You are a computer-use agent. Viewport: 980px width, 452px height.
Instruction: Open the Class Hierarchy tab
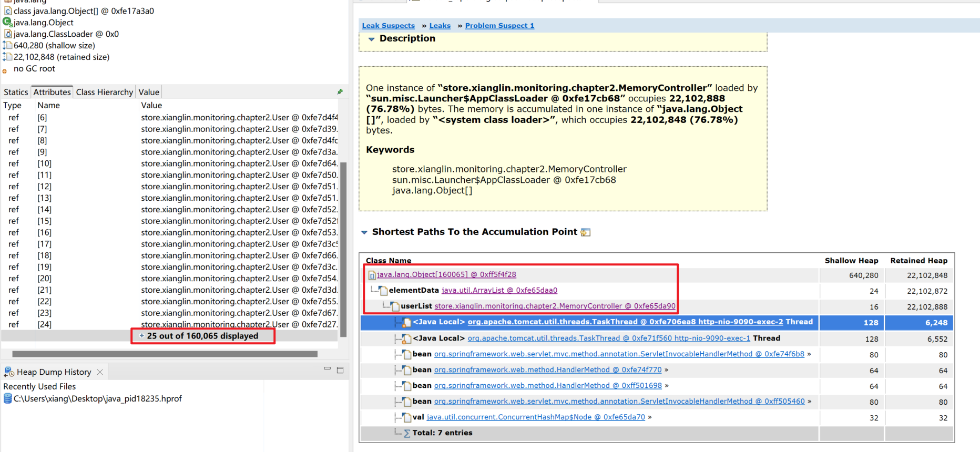105,92
